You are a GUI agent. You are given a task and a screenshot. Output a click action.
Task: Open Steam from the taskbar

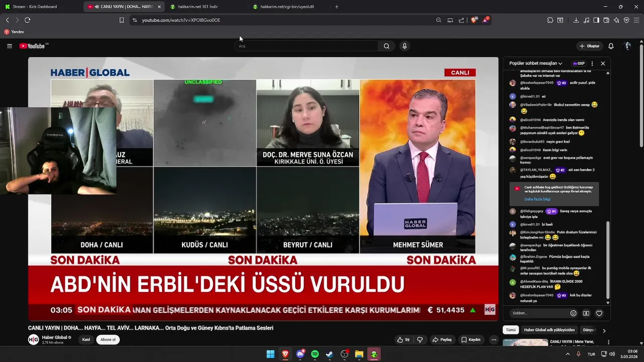(330, 354)
